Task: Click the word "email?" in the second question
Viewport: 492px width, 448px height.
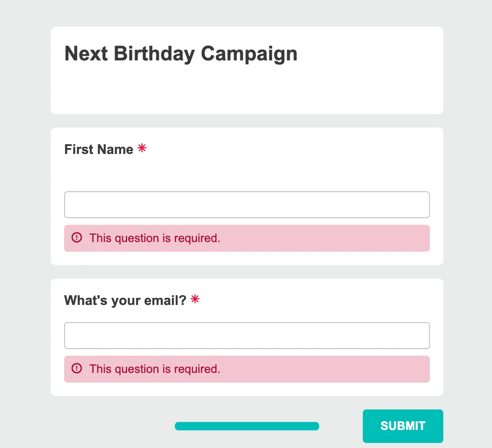Action: [165, 300]
